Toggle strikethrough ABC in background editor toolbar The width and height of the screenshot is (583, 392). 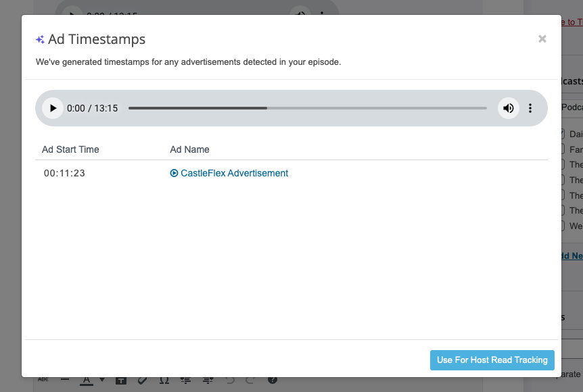pyautogui.click(x=43, y=379)
